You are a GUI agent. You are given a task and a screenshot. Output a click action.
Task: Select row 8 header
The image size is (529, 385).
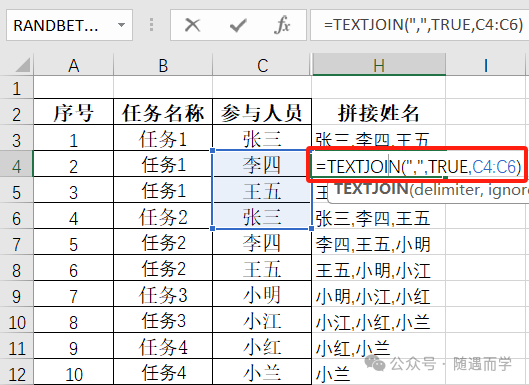tap(17, 269)
